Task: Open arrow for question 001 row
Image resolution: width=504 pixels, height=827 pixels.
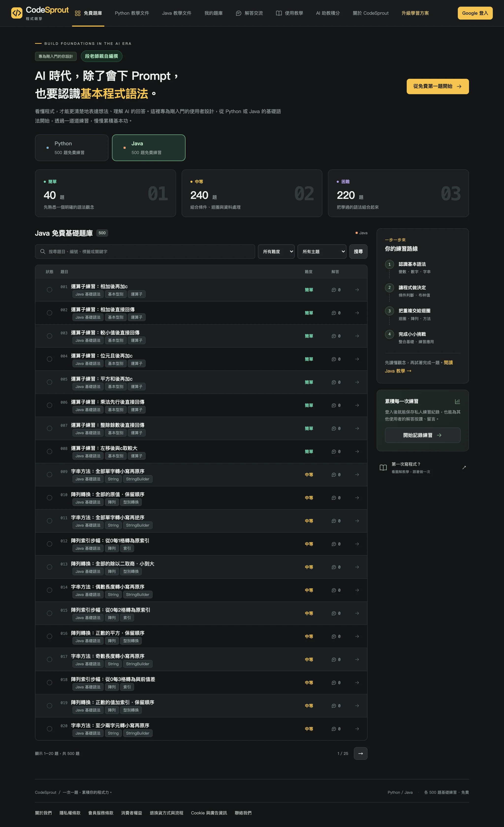Action: click(357, 290)
